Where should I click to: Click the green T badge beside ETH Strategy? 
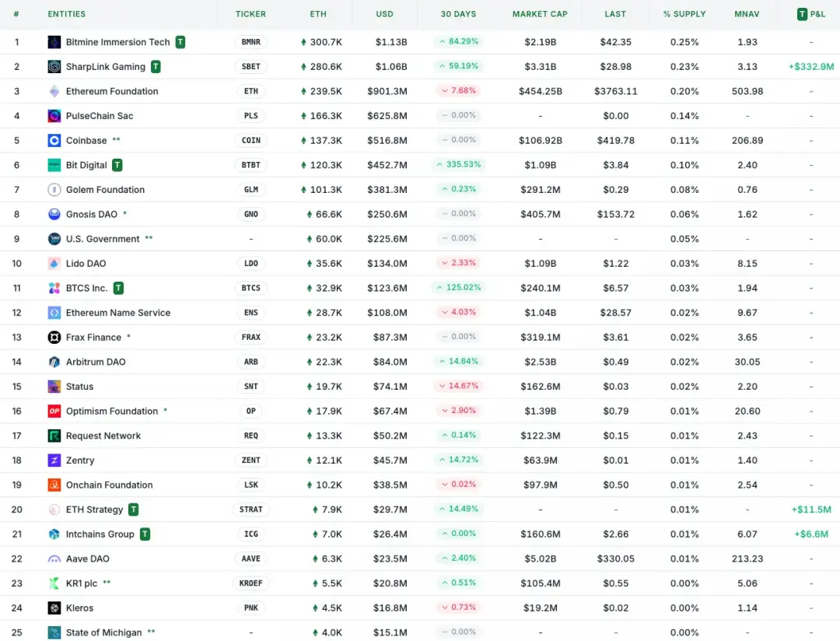tap(134, 510)
